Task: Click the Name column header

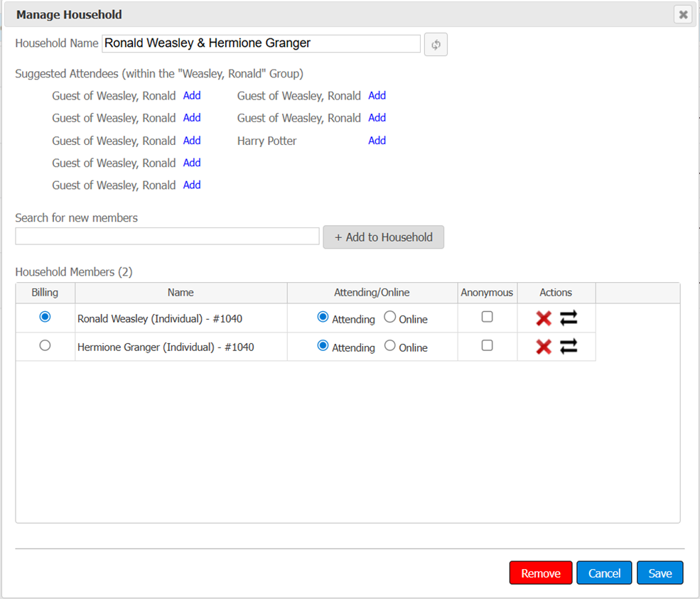Action: pyautogui.click(x=181, y=293)
